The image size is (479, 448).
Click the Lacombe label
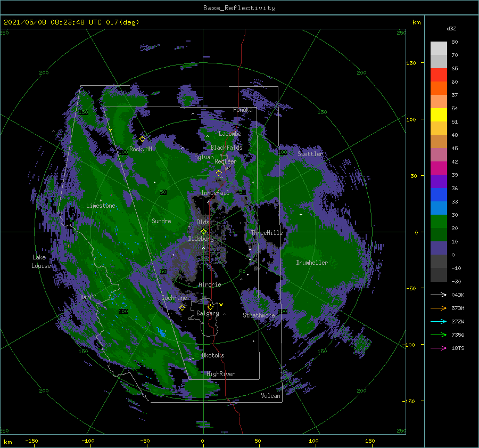coord(230,134)
